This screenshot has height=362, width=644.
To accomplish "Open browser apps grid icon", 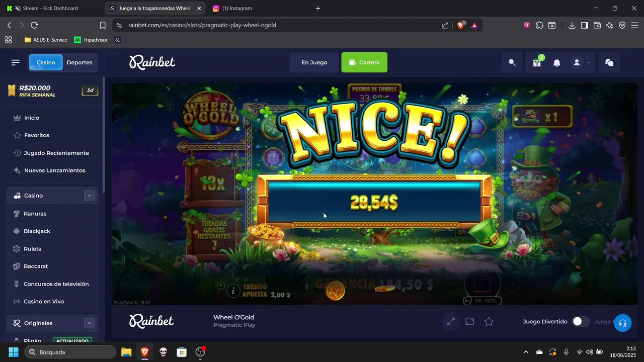I will click(x=8, y=40).
